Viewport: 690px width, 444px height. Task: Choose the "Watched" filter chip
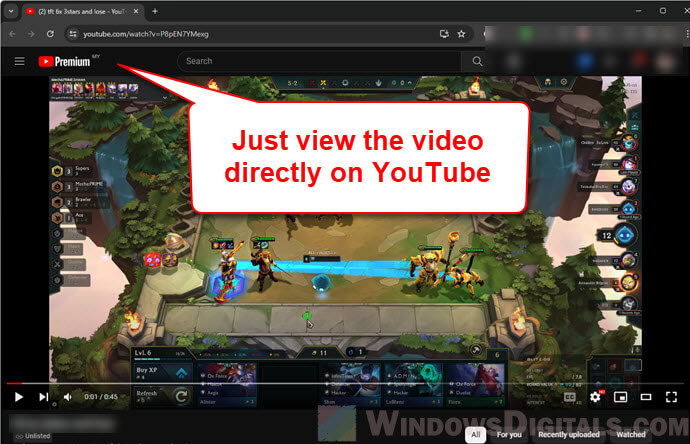pyautogui.click(x=631, y=435)
